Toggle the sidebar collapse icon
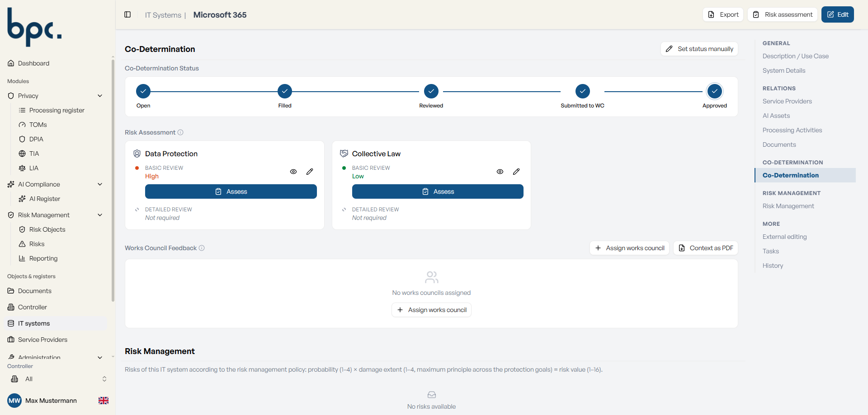 tap(127, 14)
